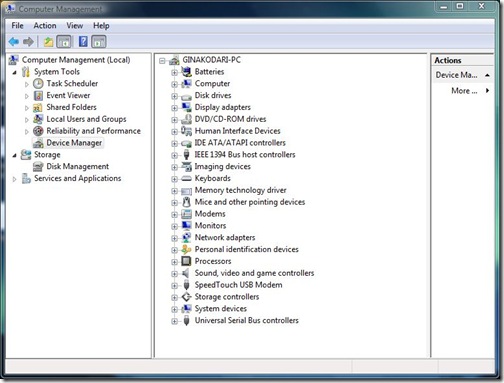Click the Sound, video and game controllers icon
504x383 pixels.
click(x=186, y=273)
